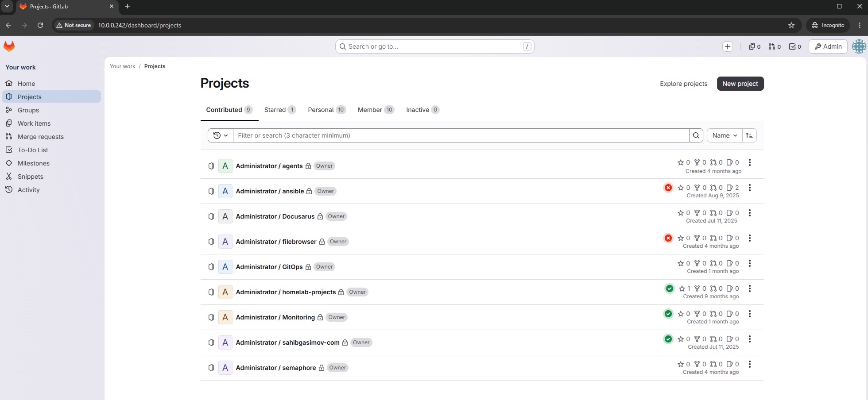Viewport: 868px width, 400px height.
Task: Click failed pipeline status icon for filebrowser
Action: pos(668,238)
